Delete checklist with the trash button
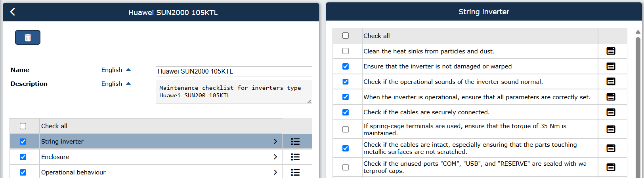The width and height of the screenshot is (644, 178). pos(28,38)
